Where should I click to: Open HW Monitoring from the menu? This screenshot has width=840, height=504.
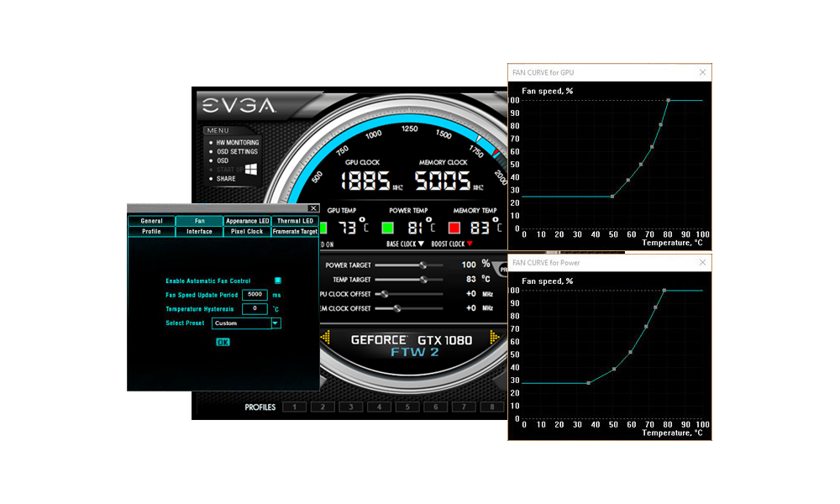(x=238, y=143)
